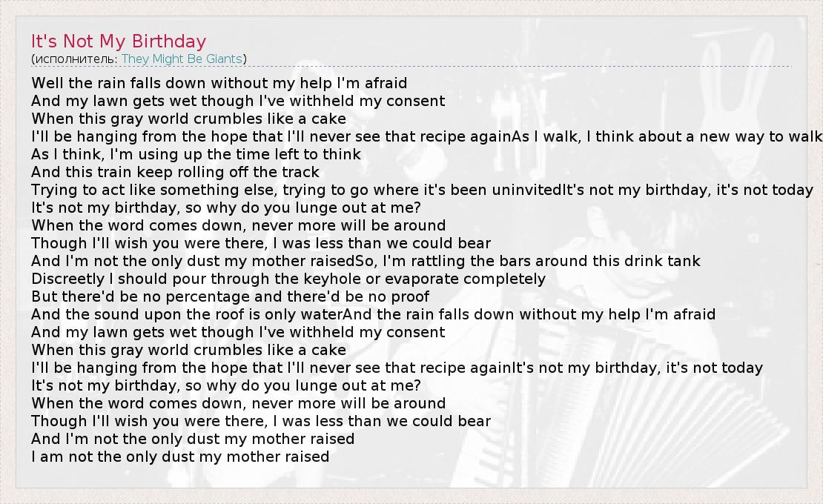
Task: Click the исполнитель label before the artist name
Action: (75, 59)
